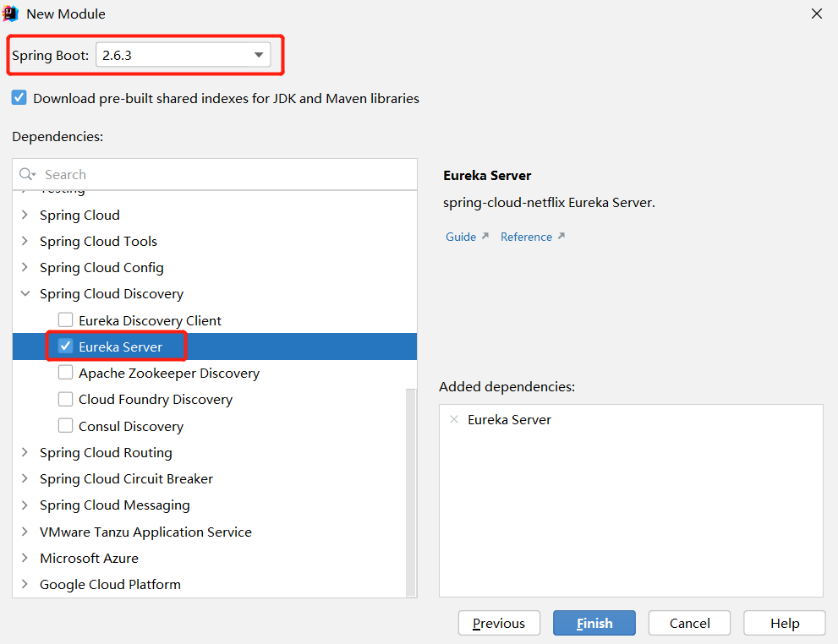Select Spring Cloud Tools tree row
The width and height of the screenshot is (838, 644).
pyautogui.click(x=215, y=241)
